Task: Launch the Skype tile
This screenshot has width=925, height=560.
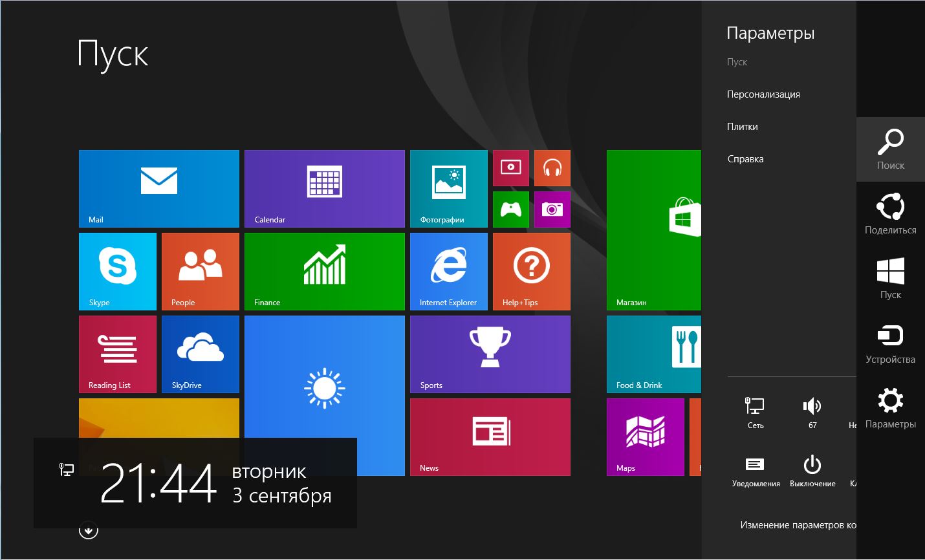Action: pos(118,272)
